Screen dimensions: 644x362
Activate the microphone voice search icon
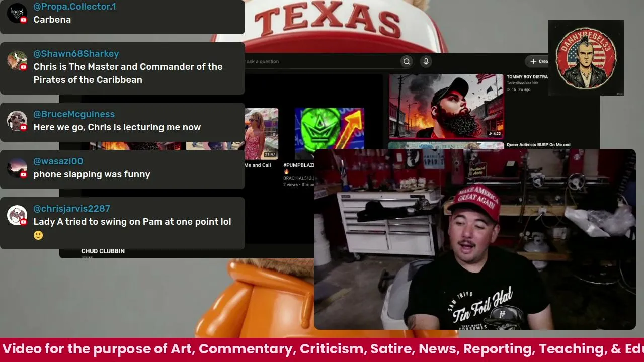coord(426,61)
